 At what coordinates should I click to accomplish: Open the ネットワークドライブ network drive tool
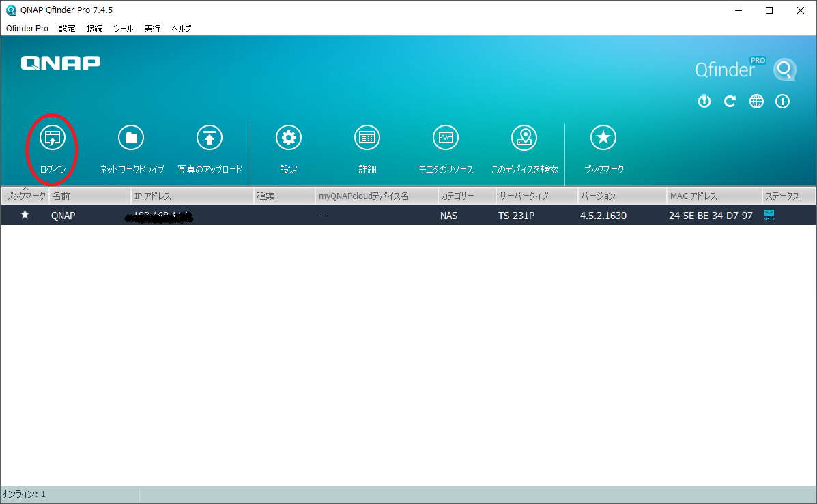131,138
